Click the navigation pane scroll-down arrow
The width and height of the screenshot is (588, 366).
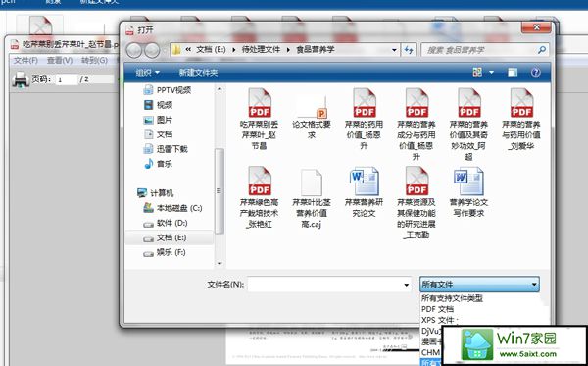220,264
